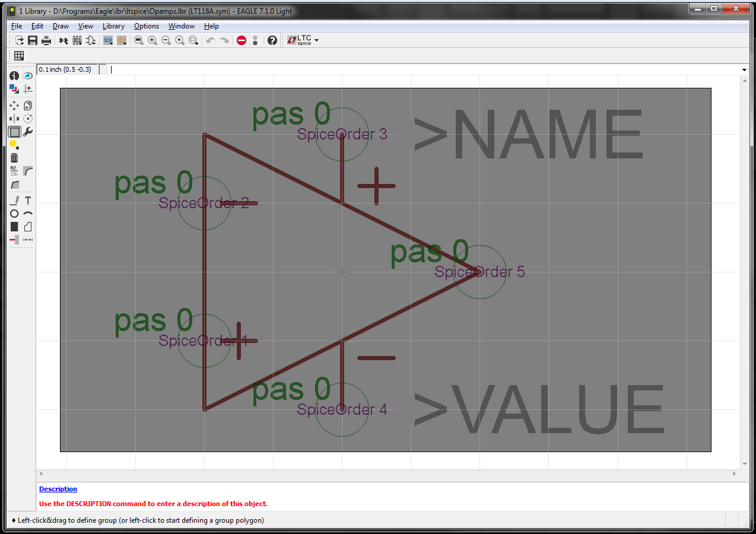Viewport: 756px width, 534px height.
Task: Open the Display layers tool
Action: pyautogui.click(x=14, y=89)
